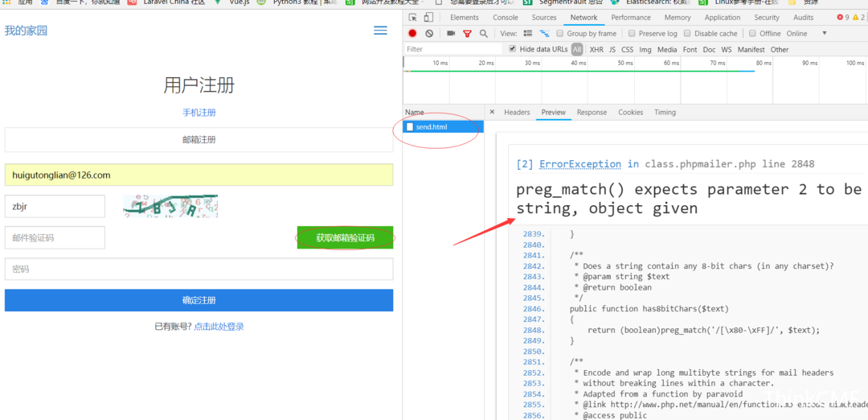Filter requests by JS type
The height and width of the screenshot is (420, 868).
612,49
